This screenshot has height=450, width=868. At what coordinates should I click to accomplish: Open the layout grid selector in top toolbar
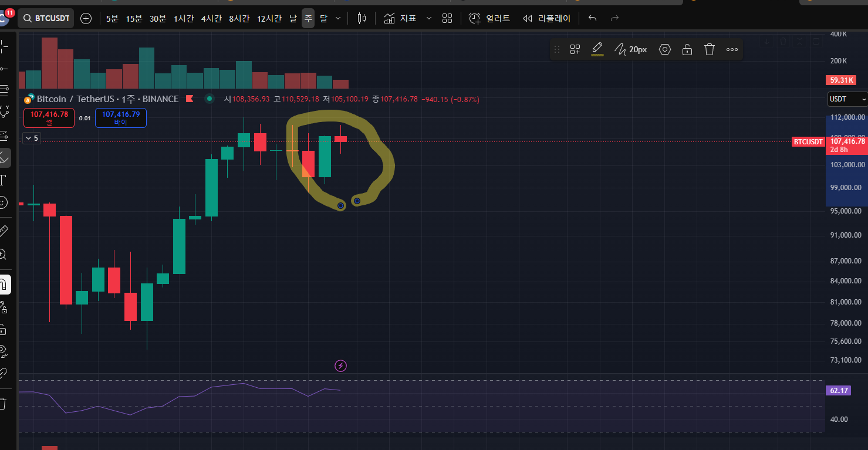[447, 18]
